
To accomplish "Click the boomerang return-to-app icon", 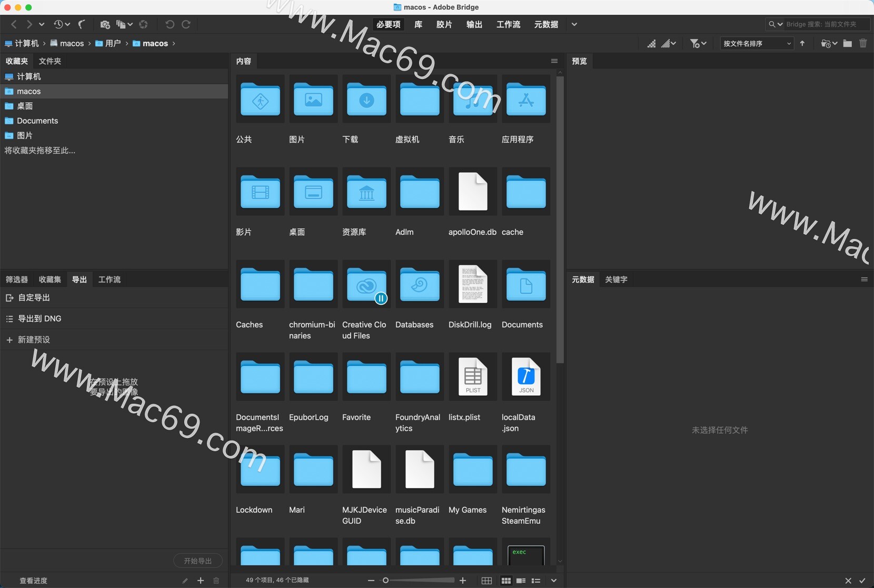I will [82, 24].
